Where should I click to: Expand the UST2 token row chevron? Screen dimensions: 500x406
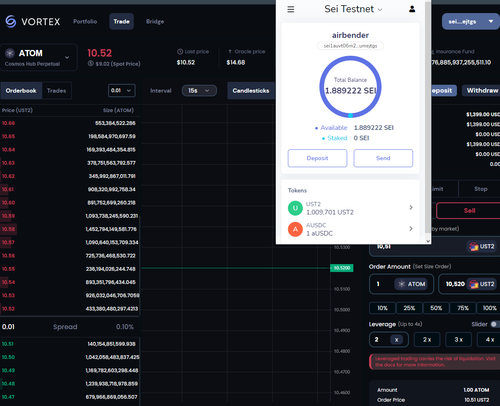tap(411, 207)
